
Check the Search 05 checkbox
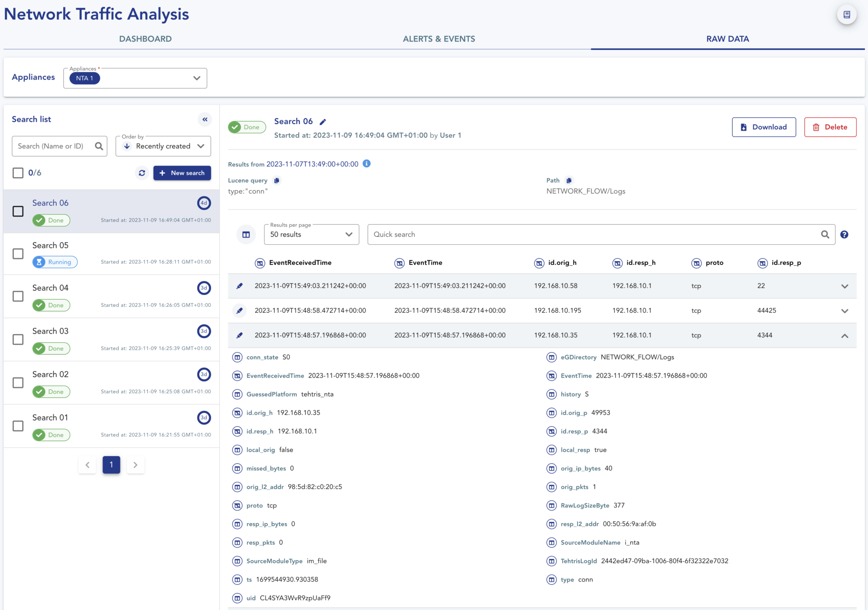point(18,253)
